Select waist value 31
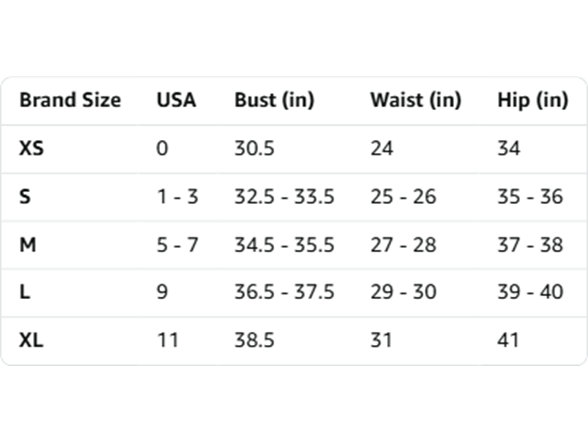The width and height of the screenshot is (588, 441). [x=381, y=340]
